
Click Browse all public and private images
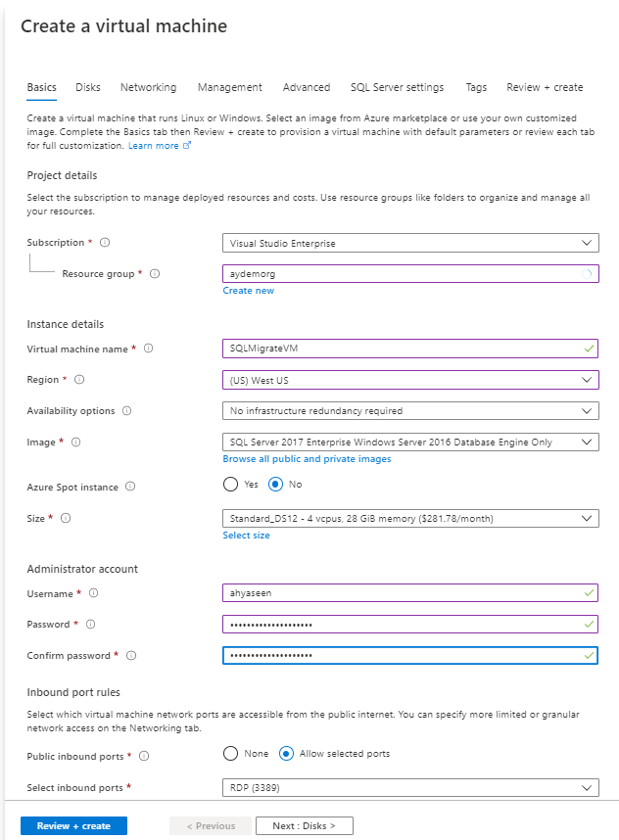tap(307, 459)
